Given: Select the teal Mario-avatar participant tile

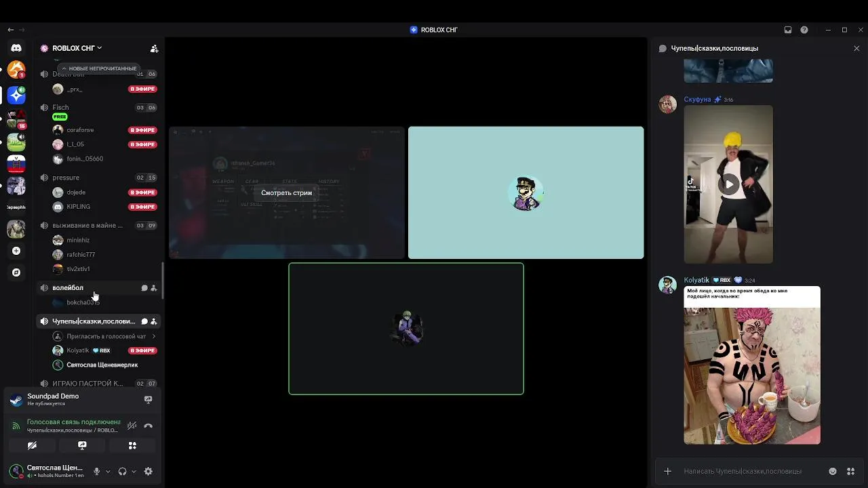Looking at the screenshot, I should [x=526, y=192].
